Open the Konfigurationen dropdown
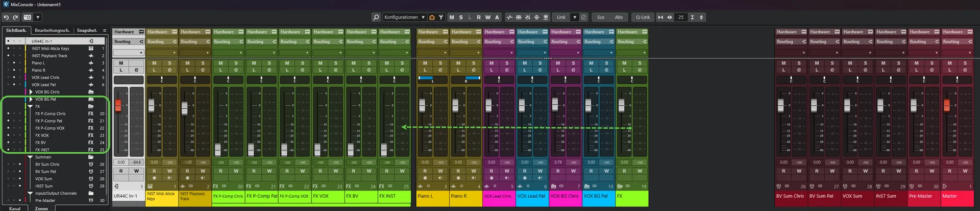 point(404,17)
